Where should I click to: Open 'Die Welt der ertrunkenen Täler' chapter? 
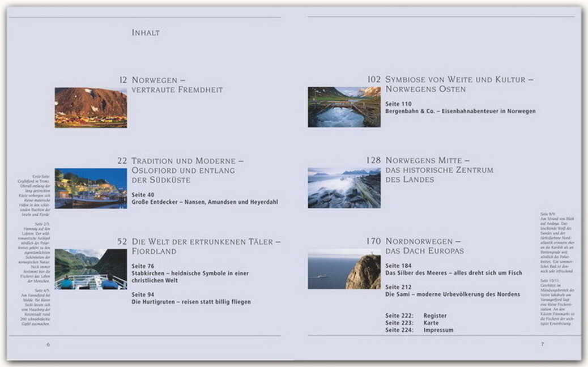(x=206, y=246)
